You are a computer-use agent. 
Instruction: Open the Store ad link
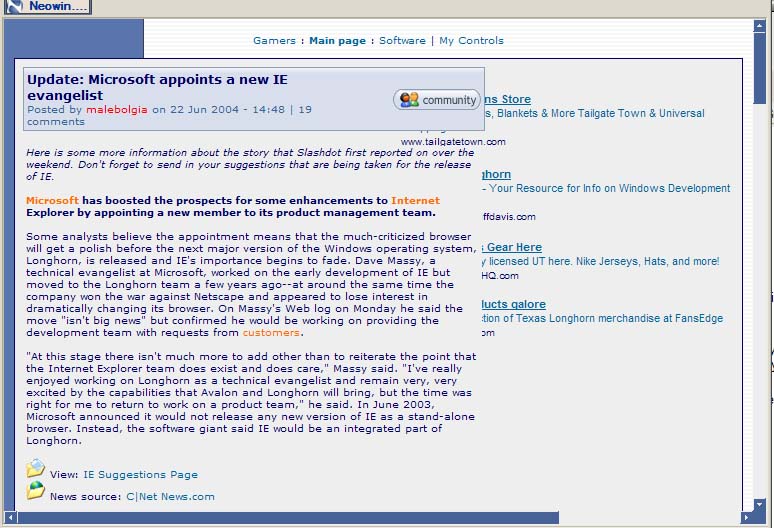(508, 99)
